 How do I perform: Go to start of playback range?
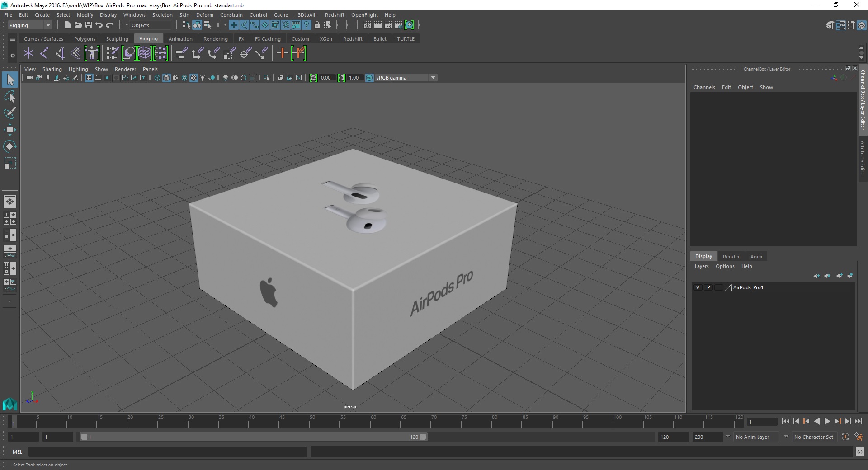click(785, 421)
